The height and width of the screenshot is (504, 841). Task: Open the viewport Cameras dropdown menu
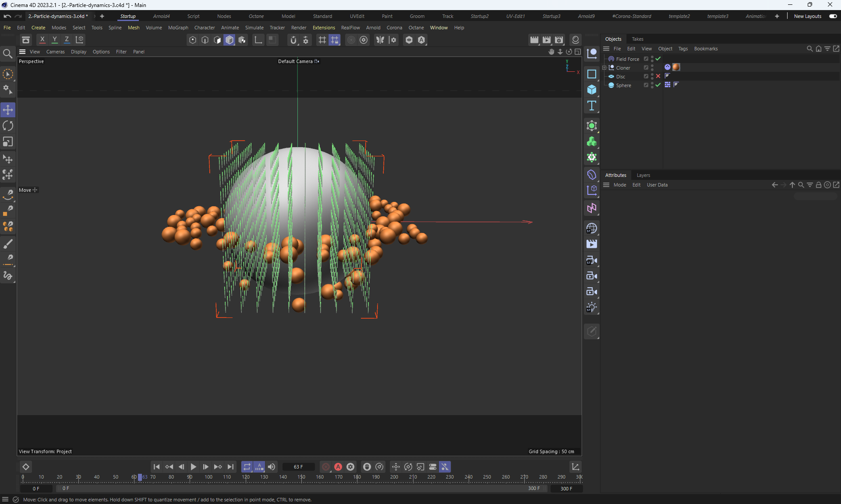click(x=55, y=52)
